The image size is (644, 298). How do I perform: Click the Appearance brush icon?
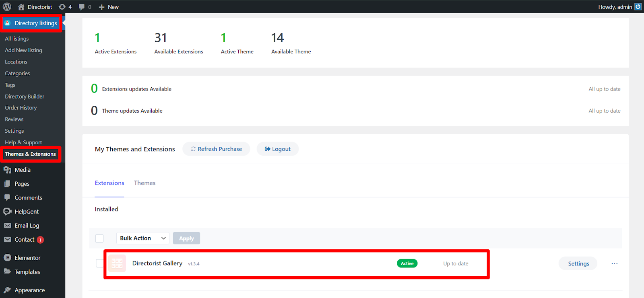click(x=7, y=290)
